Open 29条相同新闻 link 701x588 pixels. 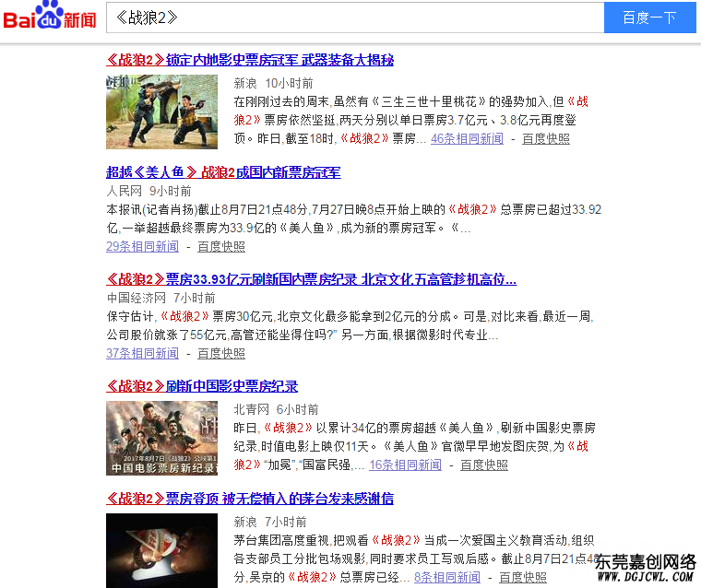click(143, 247)
